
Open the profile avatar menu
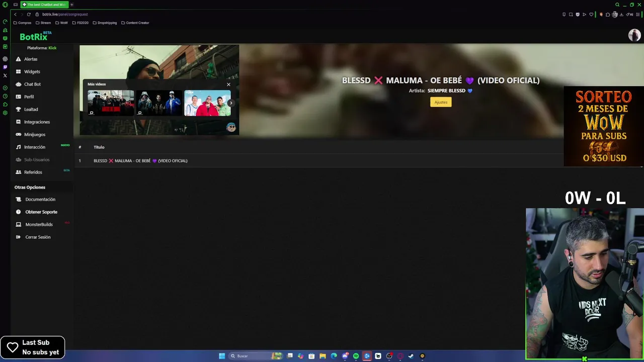[x=634, y=35]
